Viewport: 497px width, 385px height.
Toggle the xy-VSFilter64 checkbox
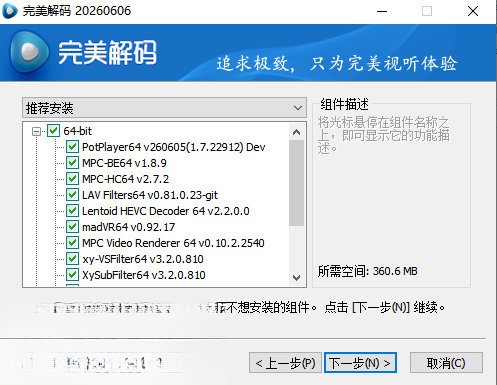72,259
